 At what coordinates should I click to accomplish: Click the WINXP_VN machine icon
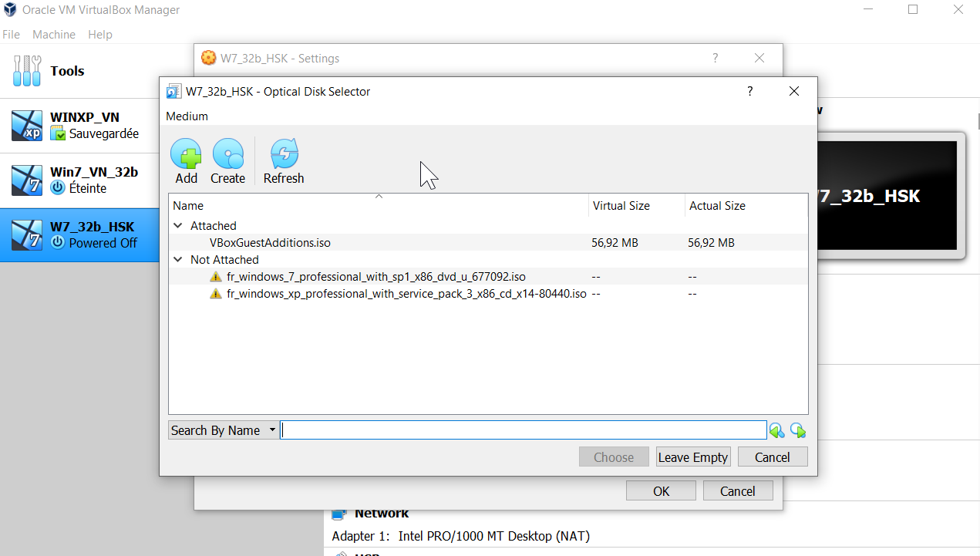pyautogui.click(x=27, y=125)
